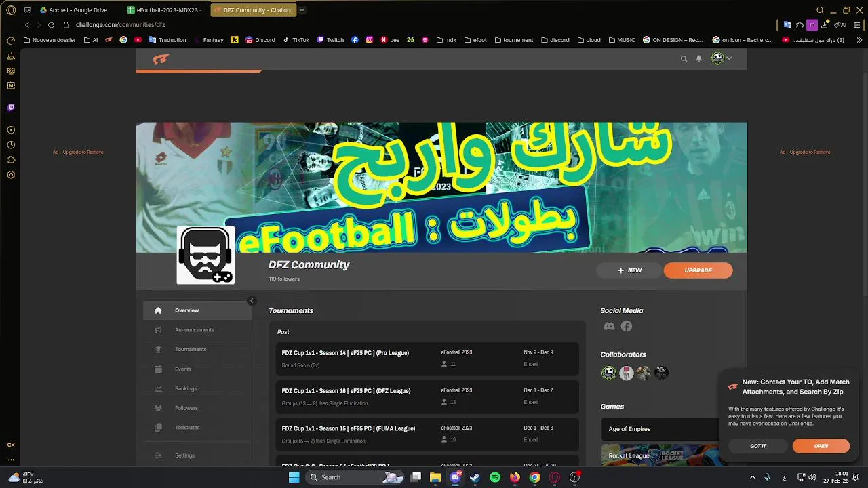Open Events in the community sidebar
The width and height of the screenshot is (868, 488).
coord(197,369)
